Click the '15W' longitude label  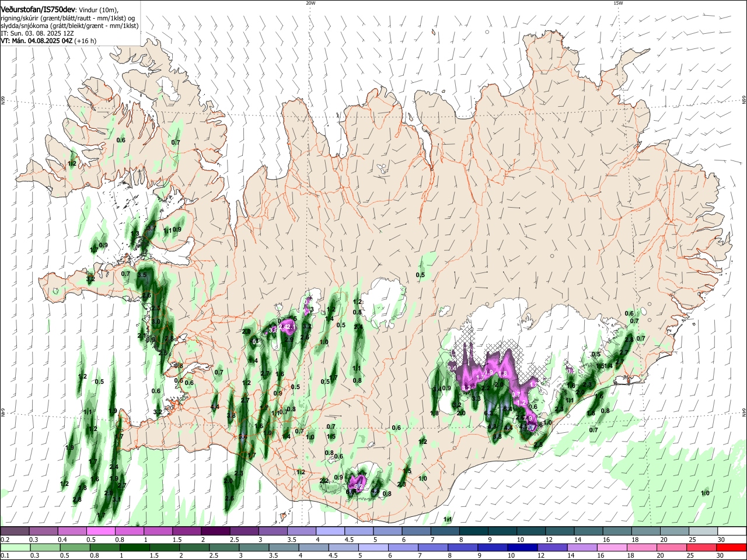[618, 3]
